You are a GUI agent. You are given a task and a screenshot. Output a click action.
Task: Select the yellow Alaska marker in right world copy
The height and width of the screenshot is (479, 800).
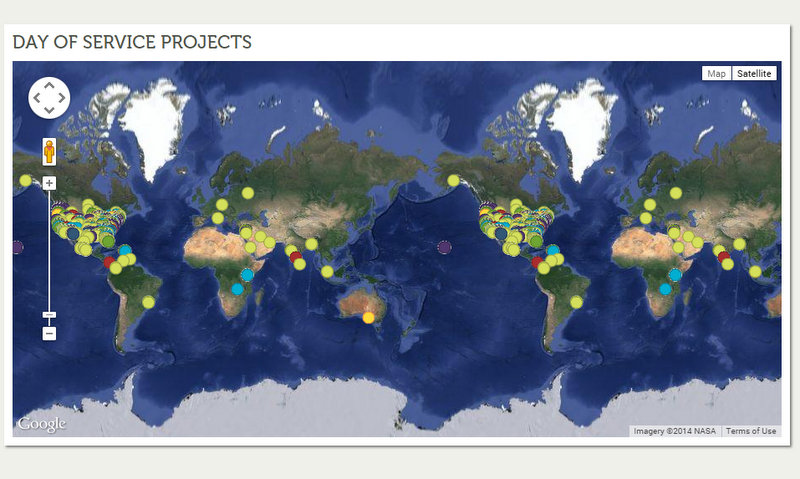click(454, 180)
